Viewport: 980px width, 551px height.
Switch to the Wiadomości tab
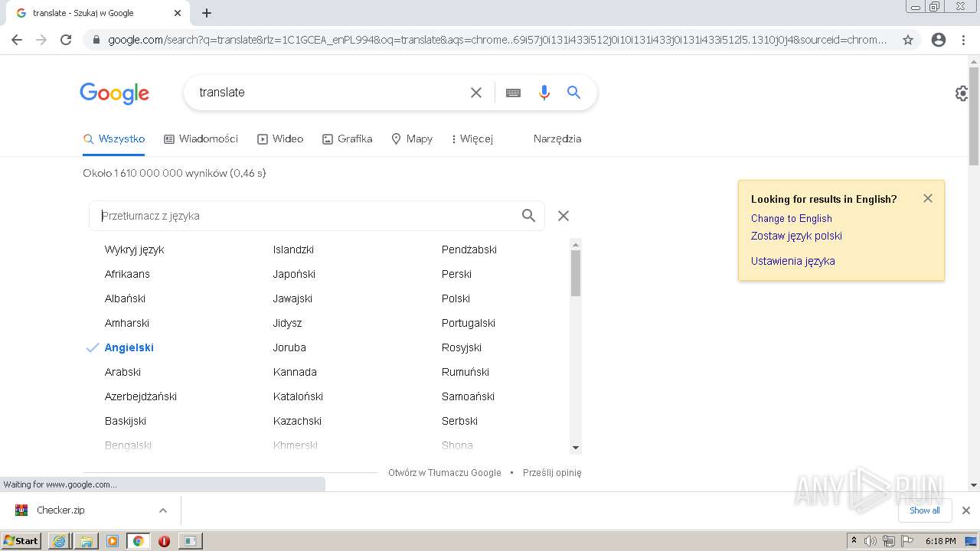click(x=201, y=139)
